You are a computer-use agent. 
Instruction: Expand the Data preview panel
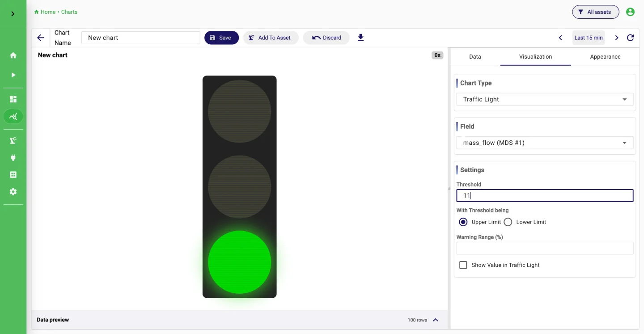436,320
